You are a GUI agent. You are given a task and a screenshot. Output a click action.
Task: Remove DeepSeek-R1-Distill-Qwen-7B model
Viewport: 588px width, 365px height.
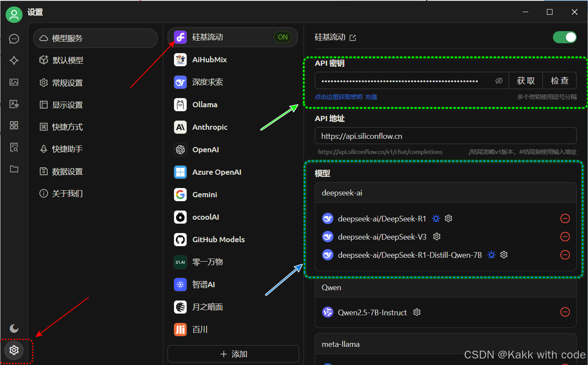(x=565, y=255)
